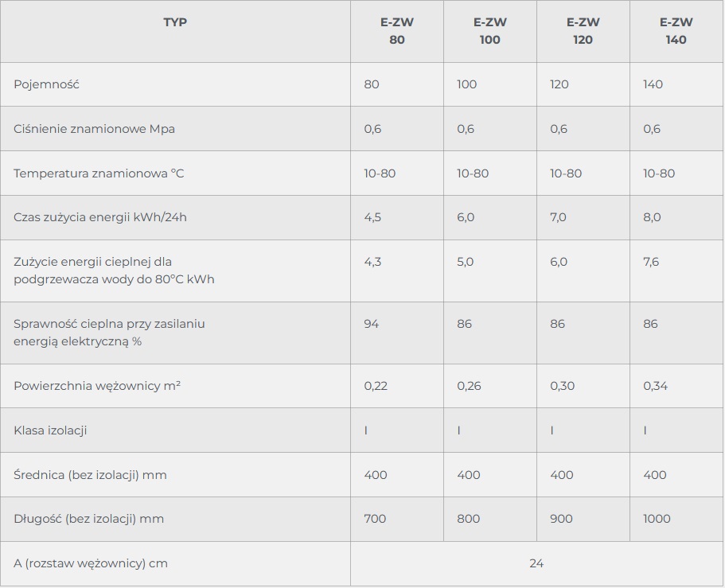Screen dimensions: 725x588
Task: Click the TYP header cell
Action: coord(175,31)
